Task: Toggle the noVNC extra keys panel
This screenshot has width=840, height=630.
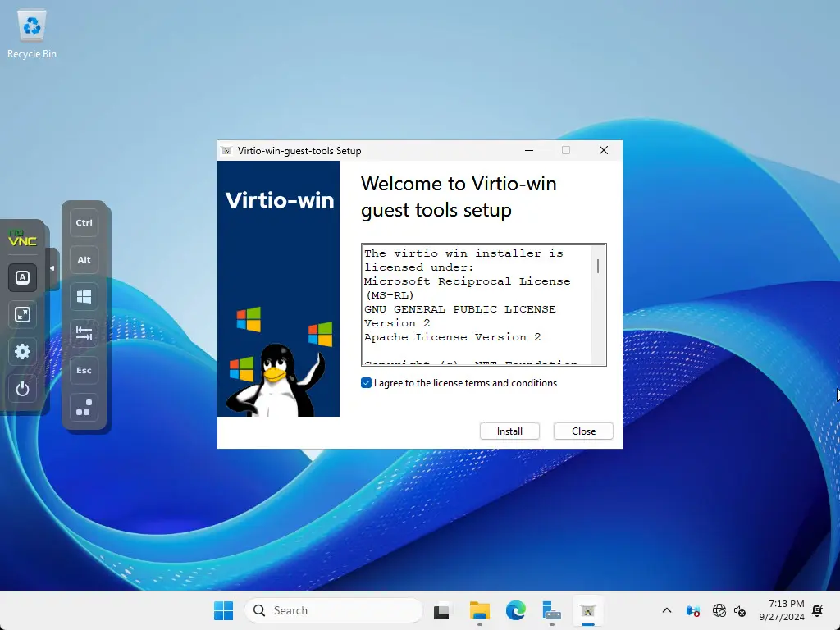Action: (23, 277)
